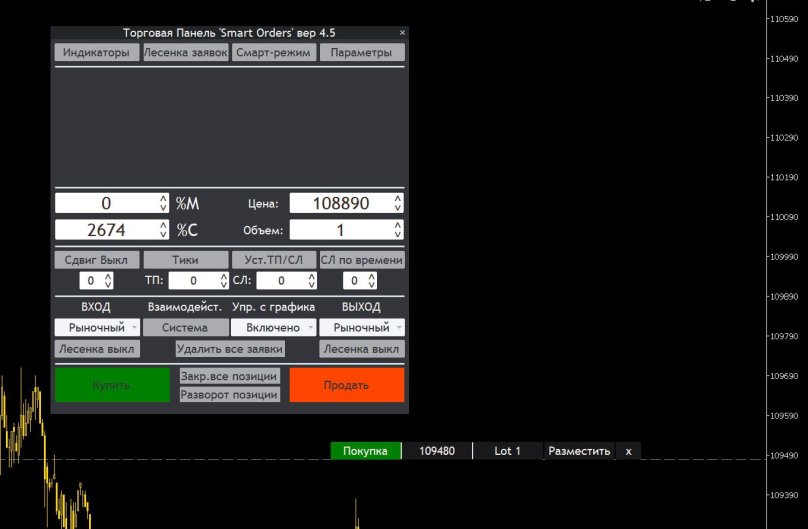Click the Лесенка заявок tab

pyautogui.click(x=185, y=53)
